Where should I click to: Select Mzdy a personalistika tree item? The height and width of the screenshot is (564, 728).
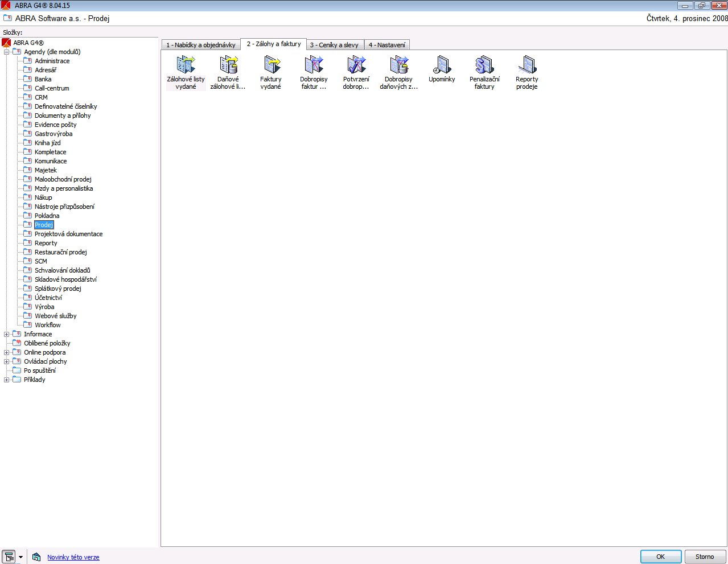(64, 188)
